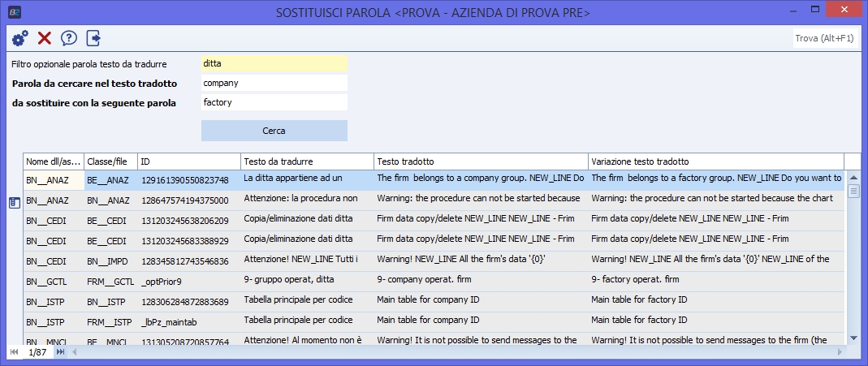Click 'La ditta appartiene ad un' cell
The width and height of the screenshot is (868, 366).
point(307,179)
